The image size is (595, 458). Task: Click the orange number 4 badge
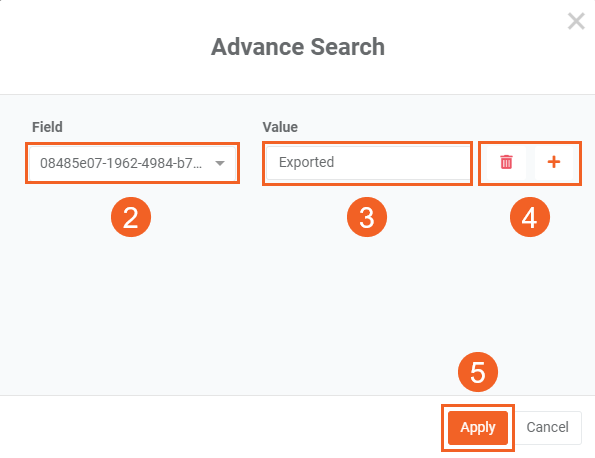pyautogui.click(x=530, y=217)
